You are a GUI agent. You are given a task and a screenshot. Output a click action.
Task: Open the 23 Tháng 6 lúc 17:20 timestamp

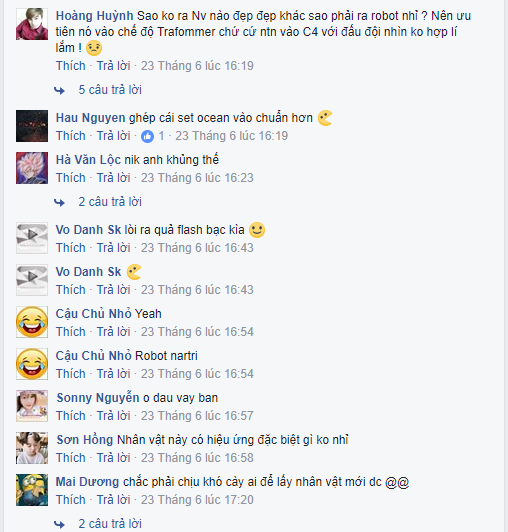[197, 500]
